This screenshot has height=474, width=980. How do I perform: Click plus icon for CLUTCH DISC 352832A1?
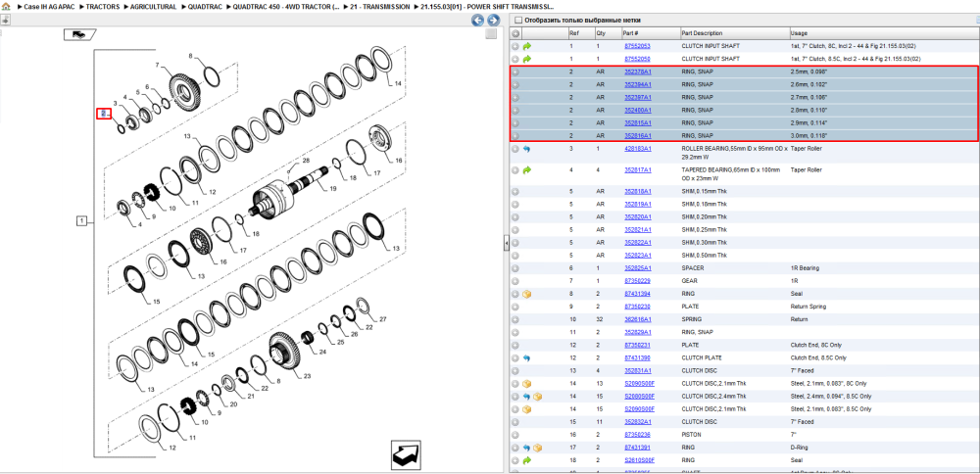[515, 422]
